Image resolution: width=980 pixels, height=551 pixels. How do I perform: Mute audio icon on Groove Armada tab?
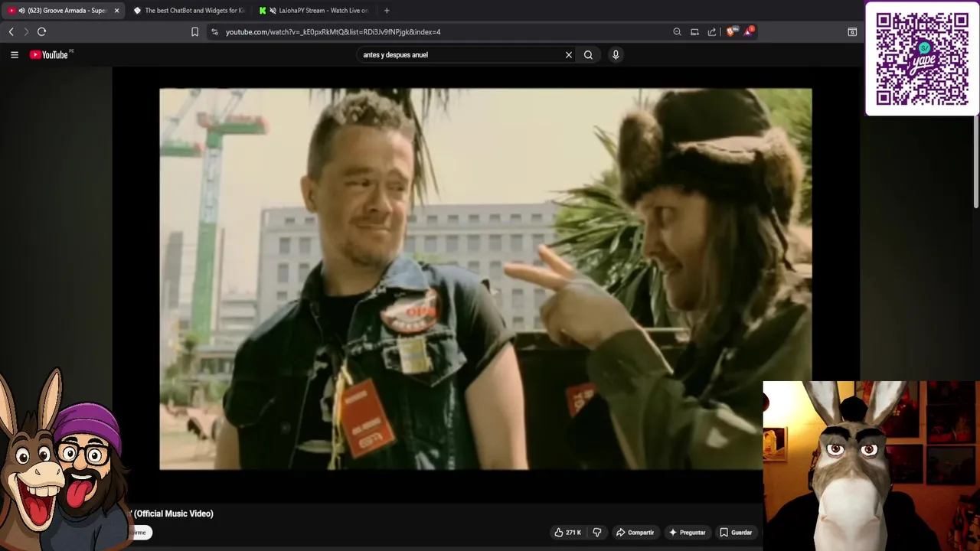tap(21, 11)
